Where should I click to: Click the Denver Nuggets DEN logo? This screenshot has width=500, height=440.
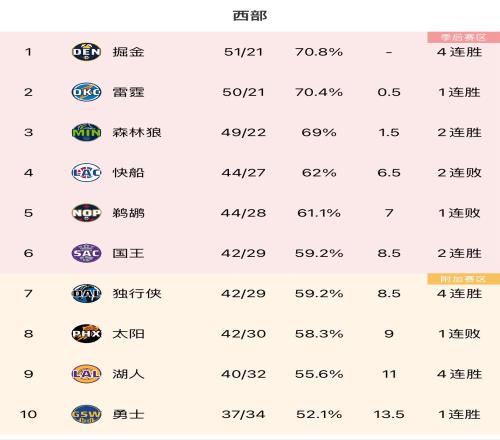click(x=86, y=52)
